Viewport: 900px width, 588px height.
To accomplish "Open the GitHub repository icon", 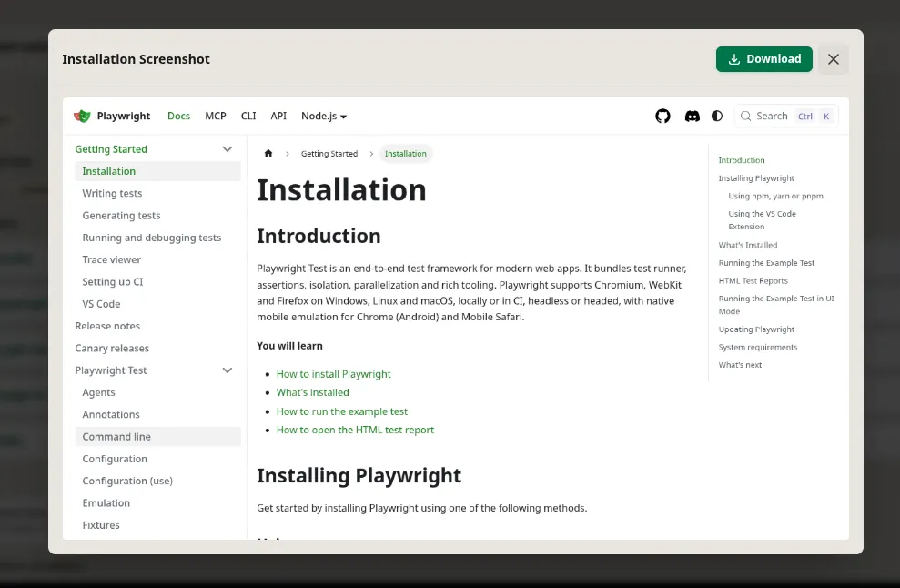I will (663, 116).
